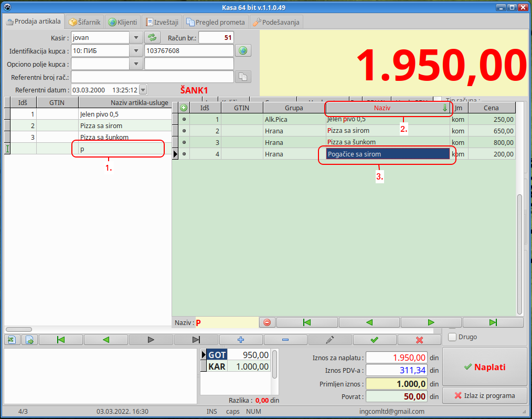Confirm the entry with the green checkmark
Image resolution: width=532 pixels, height=419 pixels.
point(374,340)
